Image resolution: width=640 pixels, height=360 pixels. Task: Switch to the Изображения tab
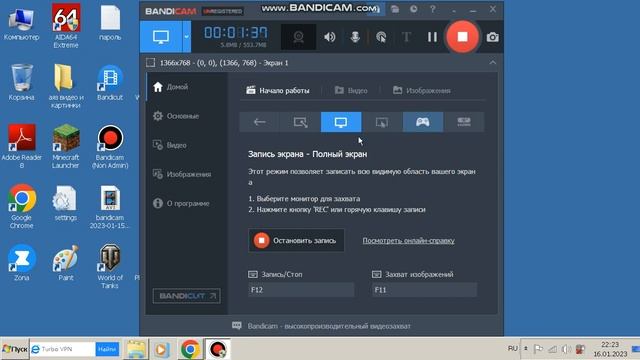coord(422,90)
